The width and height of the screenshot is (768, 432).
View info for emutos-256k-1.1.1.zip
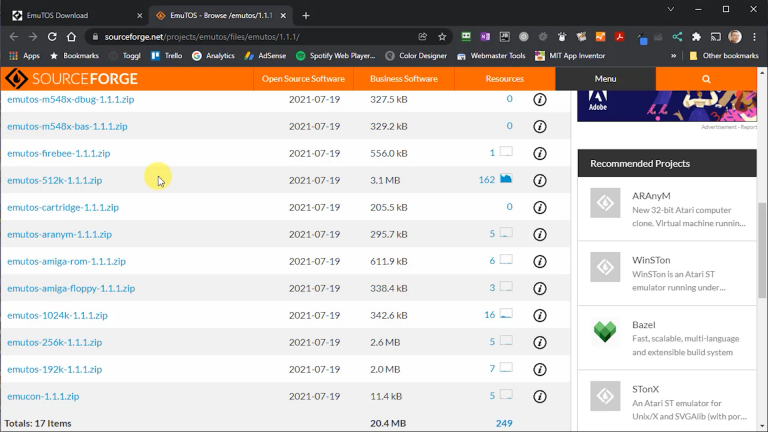[x=540, y=342]
